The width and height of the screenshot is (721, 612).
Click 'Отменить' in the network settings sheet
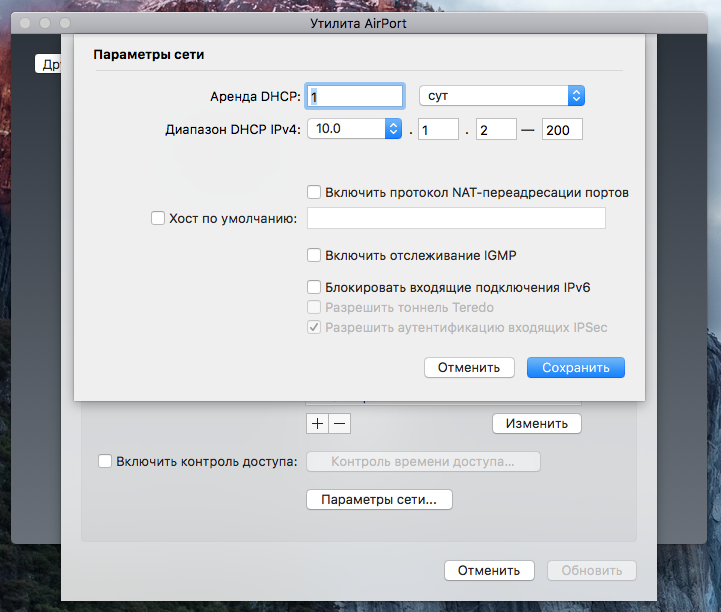tap(469, 367)
